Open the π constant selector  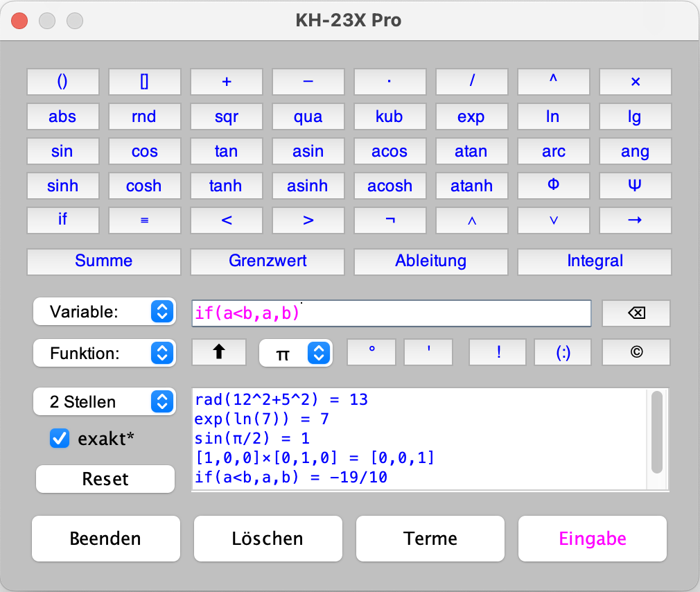[x=296, y=354]
